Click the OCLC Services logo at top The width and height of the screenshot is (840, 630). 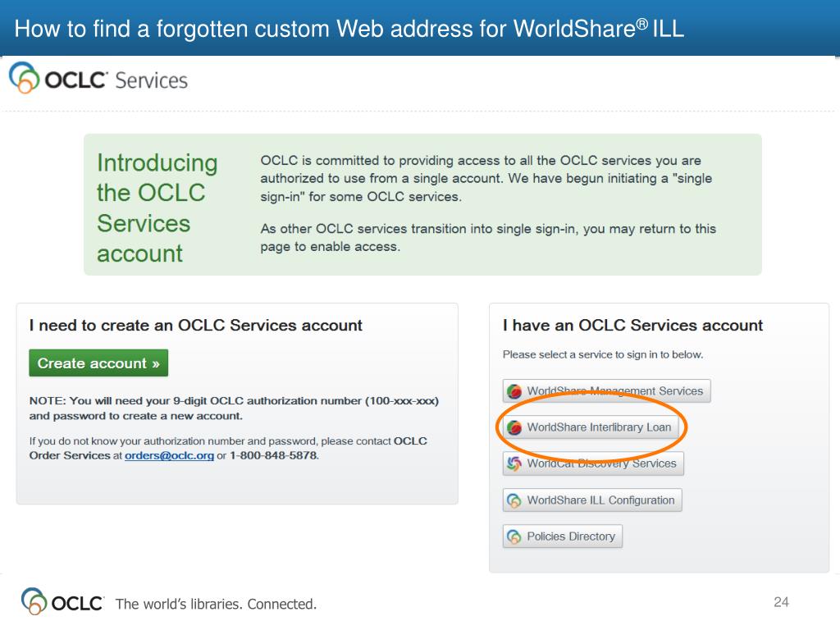98,79
